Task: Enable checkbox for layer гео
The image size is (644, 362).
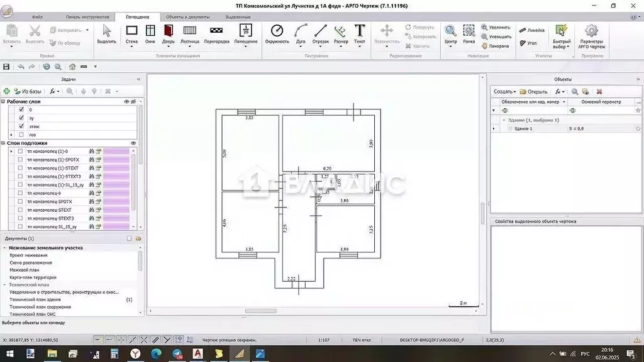Action: 21,134
